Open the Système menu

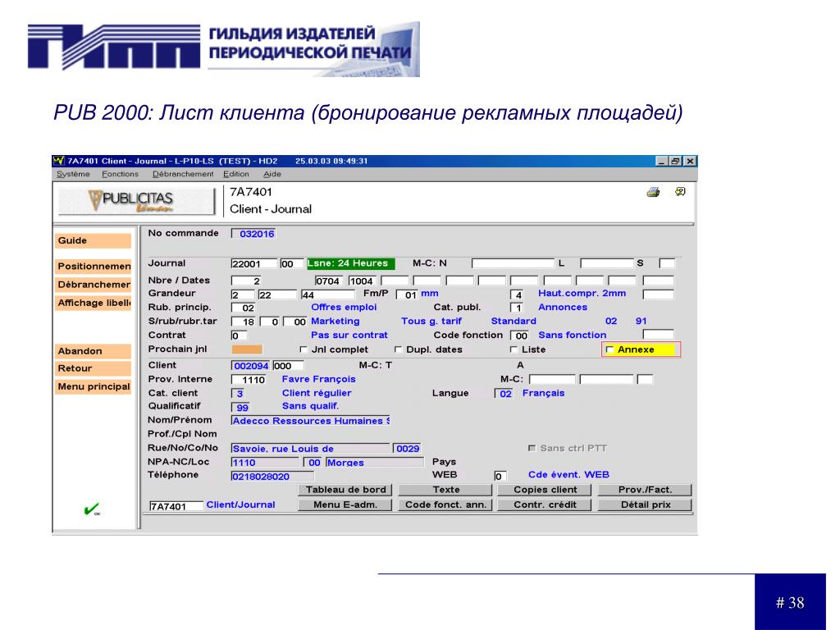coord(73,174)
